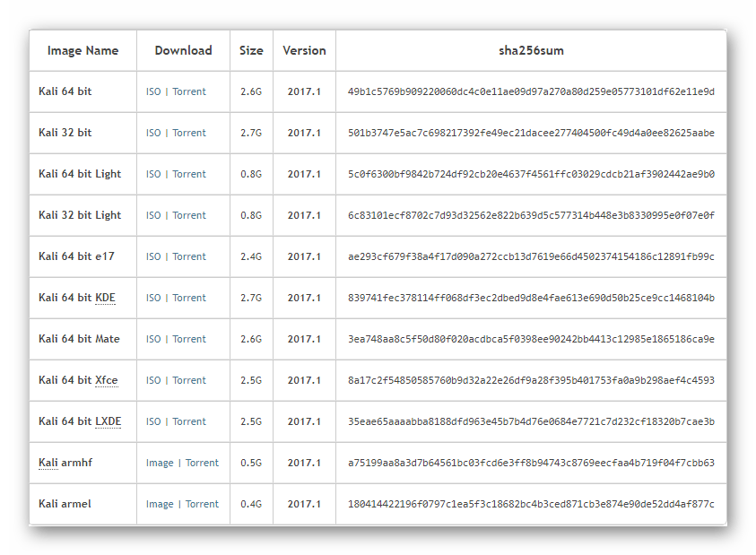Click the sha256sum beginning with 839741fec3

[x=531, y=298]
